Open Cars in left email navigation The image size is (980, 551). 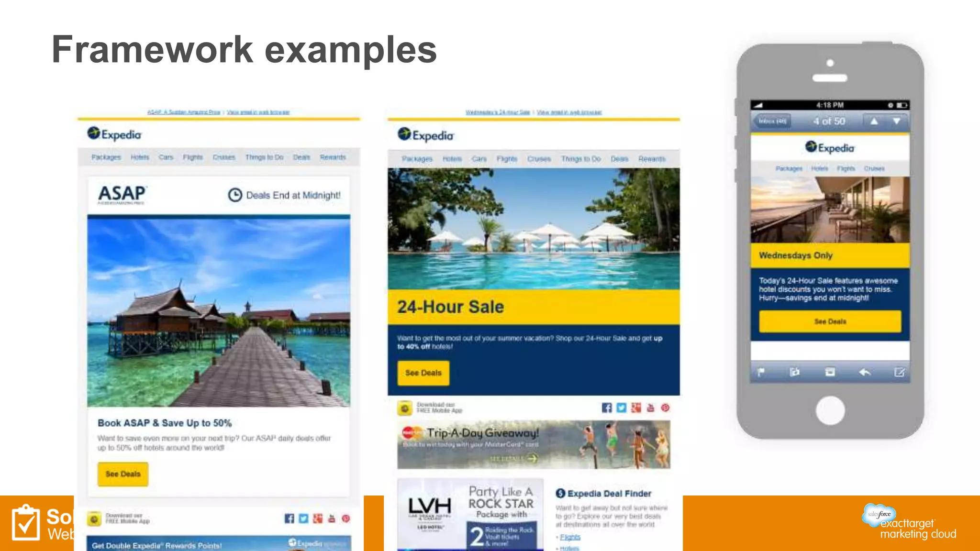(166, 157)
